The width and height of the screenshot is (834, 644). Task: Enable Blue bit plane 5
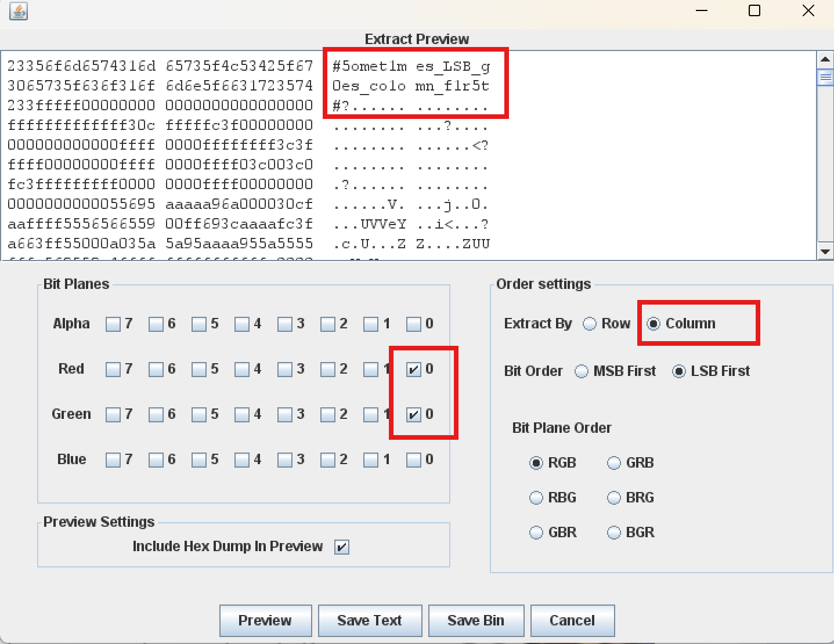[199, 460]
